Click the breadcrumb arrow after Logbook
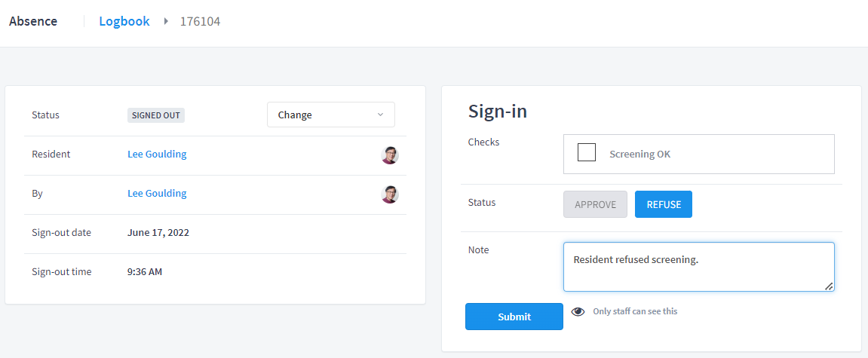This screenshot has height=358, width=868. pos(165,22)
